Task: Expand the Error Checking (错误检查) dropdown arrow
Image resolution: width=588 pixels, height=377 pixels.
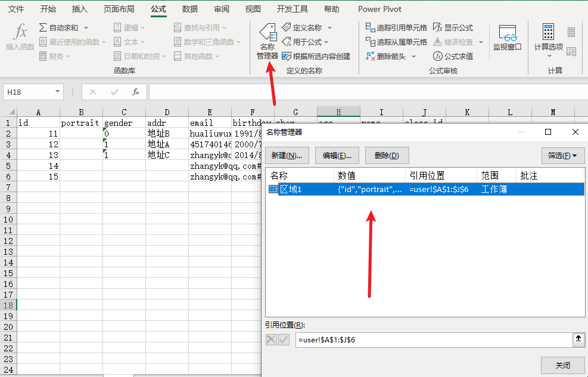Action: (x=481, y=42)
